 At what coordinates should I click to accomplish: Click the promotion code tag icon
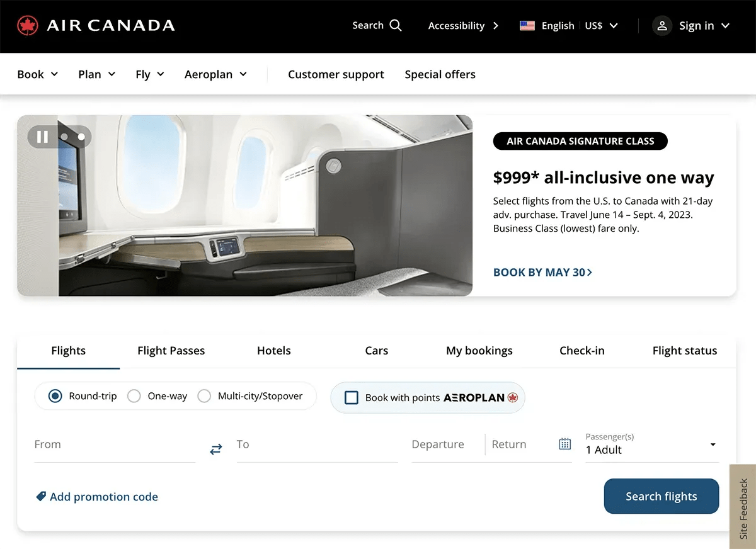click(40, 496)
